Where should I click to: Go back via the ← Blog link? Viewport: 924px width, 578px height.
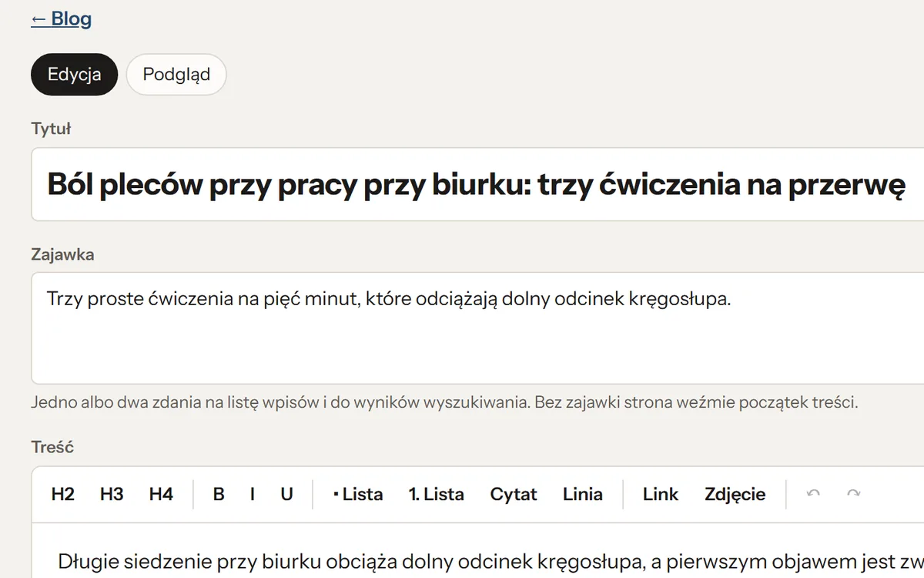pyautogui.click(x=62, y=19)
